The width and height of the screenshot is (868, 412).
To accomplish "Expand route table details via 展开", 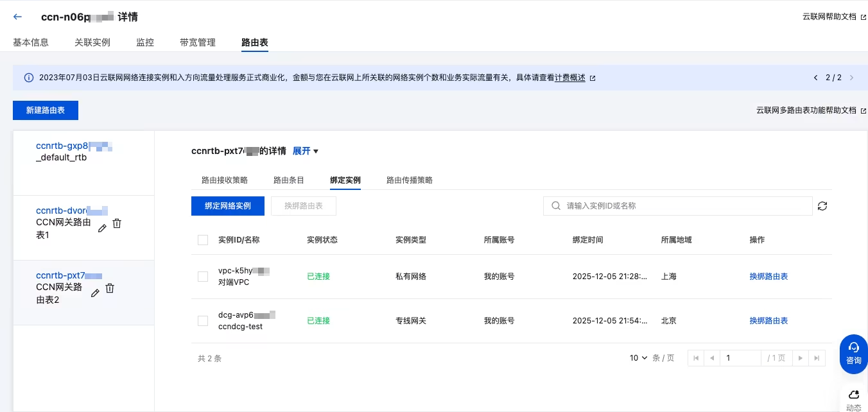I will (x=306, y=151).
